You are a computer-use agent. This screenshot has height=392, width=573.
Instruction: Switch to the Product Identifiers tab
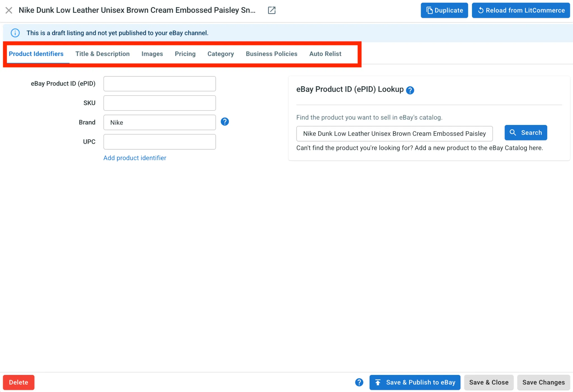[x=36, y=54]
